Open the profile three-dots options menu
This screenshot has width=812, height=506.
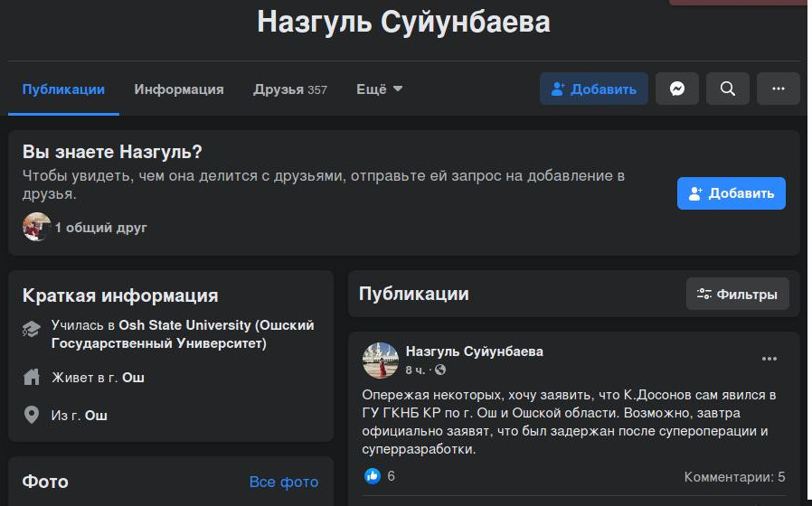(778, 89)
